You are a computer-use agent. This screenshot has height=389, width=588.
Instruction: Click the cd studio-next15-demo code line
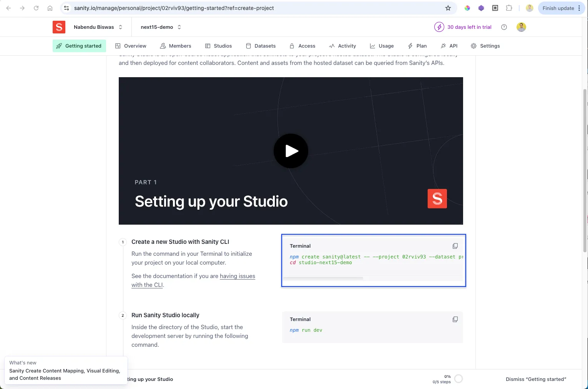(321, 263)
